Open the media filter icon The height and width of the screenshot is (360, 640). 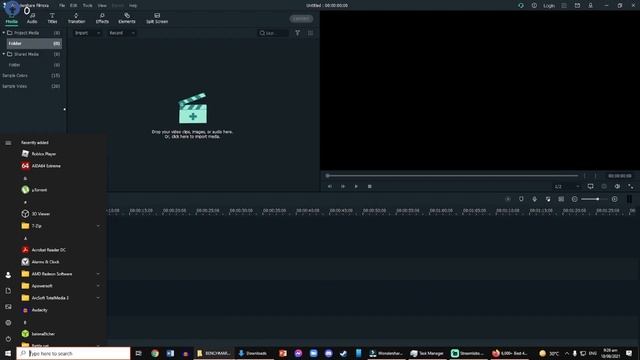(x=298, y=33)
